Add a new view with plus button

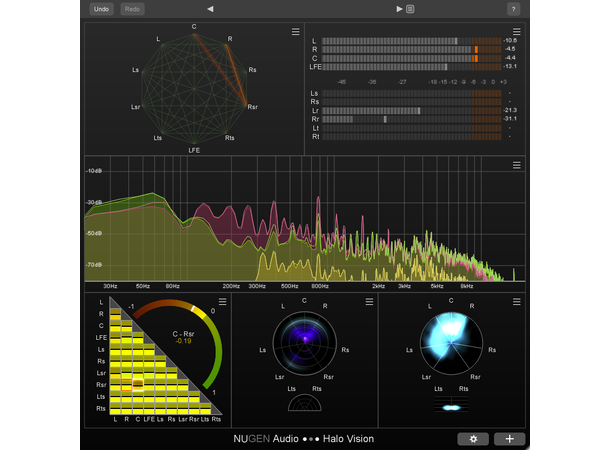click(510, 439)
